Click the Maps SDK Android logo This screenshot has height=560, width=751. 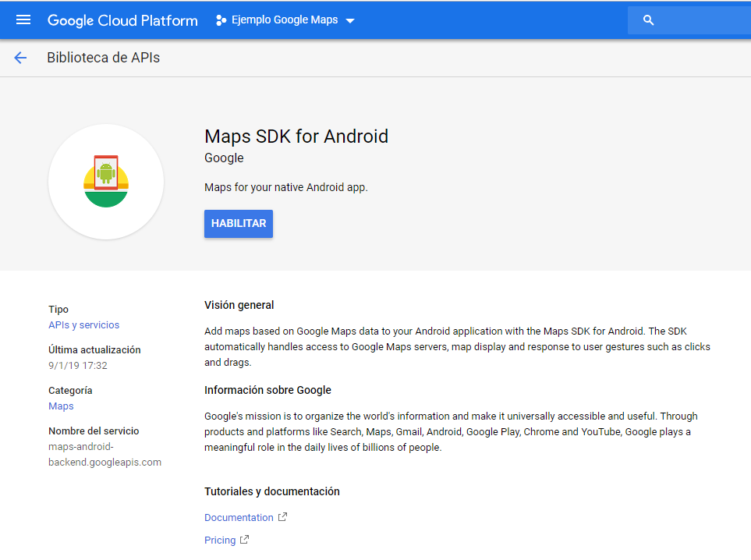coord(106,182)
